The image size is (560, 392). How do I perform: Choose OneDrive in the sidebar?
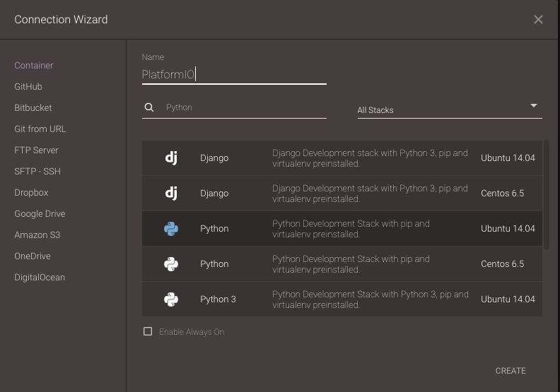[32, 256]
